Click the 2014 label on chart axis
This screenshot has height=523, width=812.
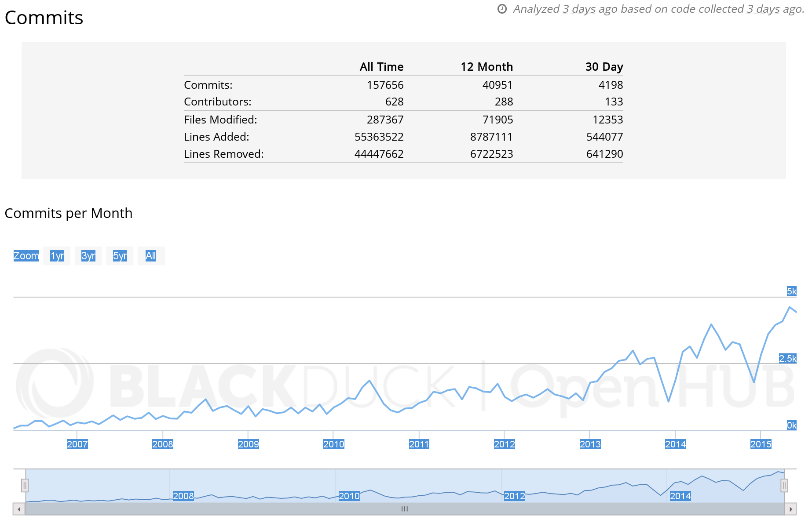675,444
